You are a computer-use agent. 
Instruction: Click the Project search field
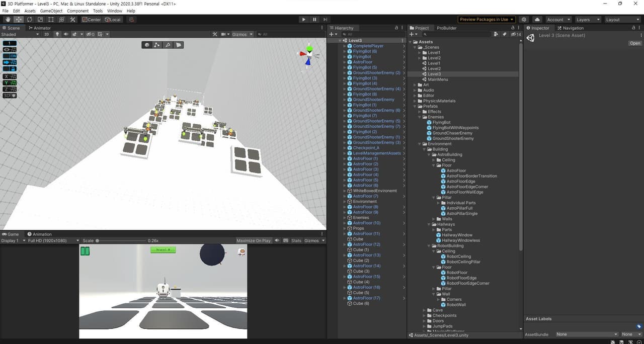tap(455, 34)
